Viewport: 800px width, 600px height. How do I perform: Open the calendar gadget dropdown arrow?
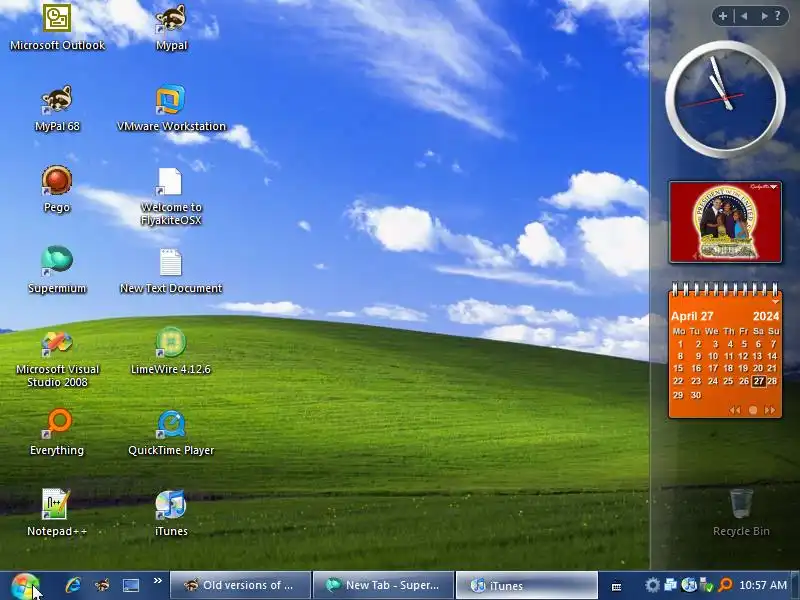click(x=776, y=302)
